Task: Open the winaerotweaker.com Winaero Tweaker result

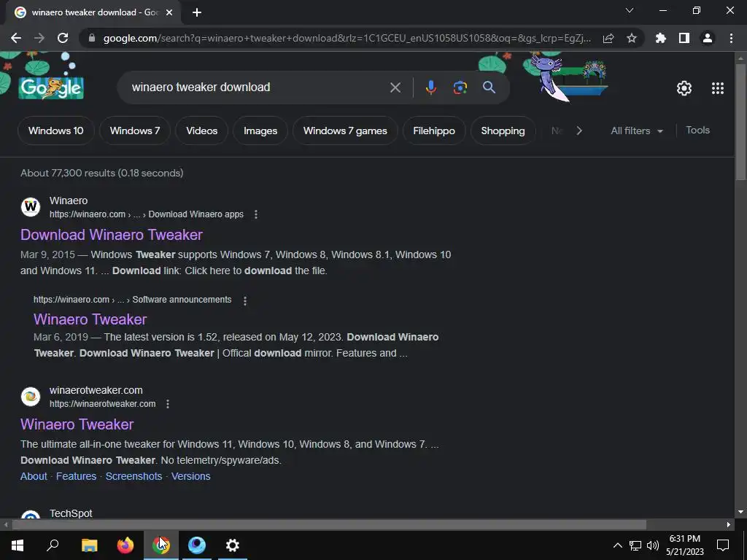Action: (x=77, y=424)
